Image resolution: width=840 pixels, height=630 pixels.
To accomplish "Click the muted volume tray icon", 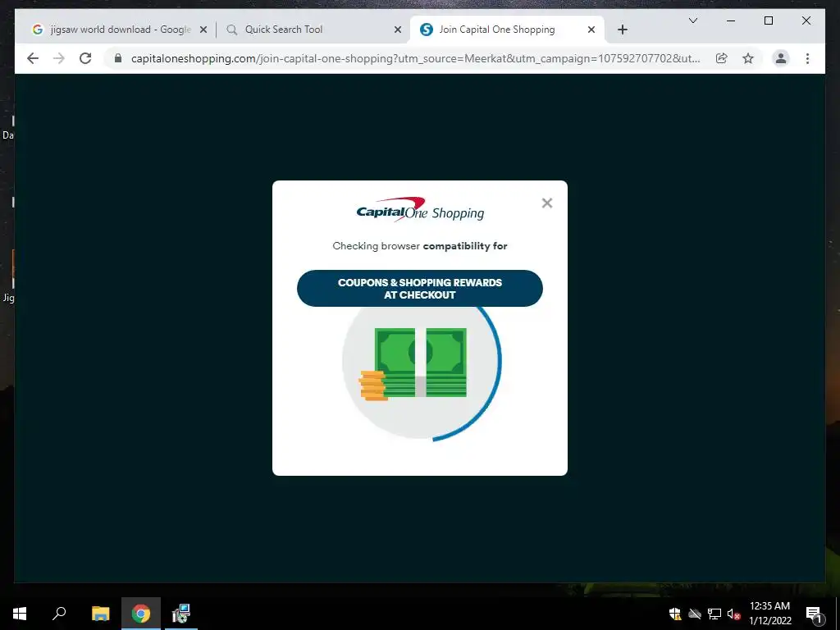I will click(733, 614).
